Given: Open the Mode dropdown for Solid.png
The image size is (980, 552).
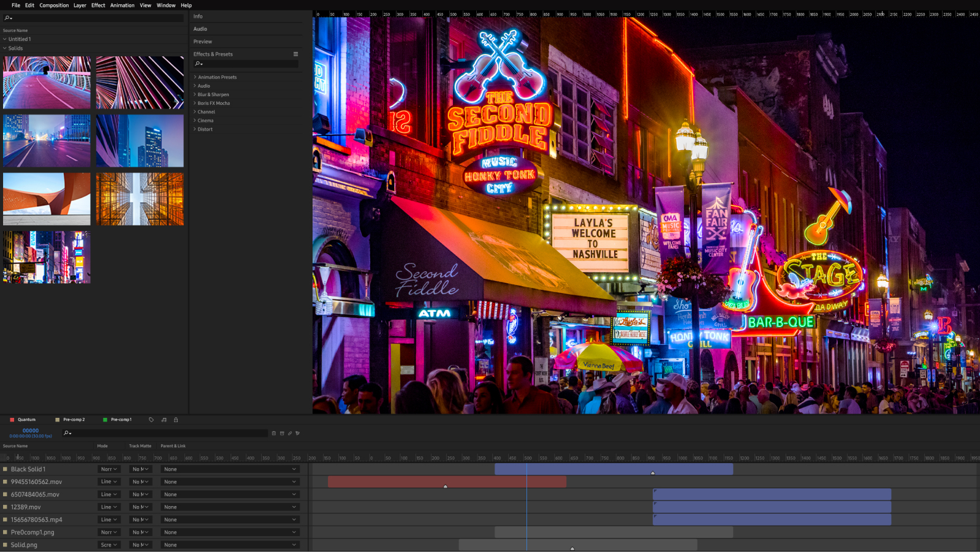Looking at the screenshot, I should [108, 545].
